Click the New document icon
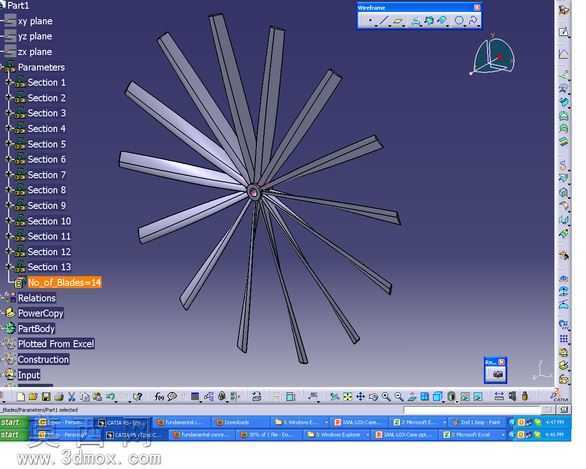Image resolution: width=586 pixels, height=469 pixels. point(21,396)
